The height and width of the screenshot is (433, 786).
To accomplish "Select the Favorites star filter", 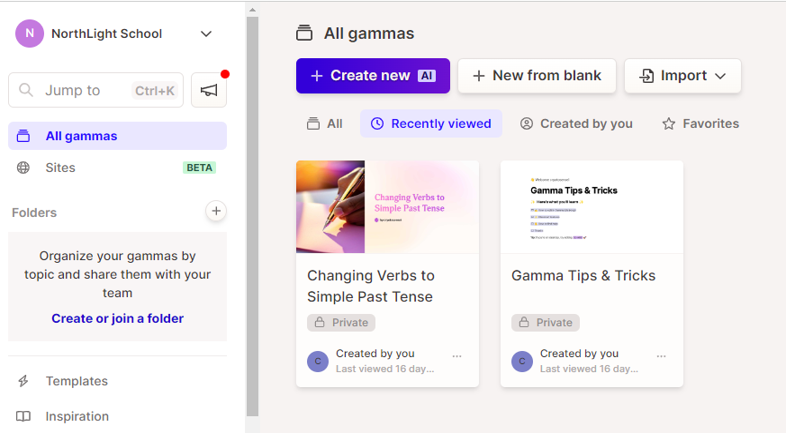I will pos(700,124).
